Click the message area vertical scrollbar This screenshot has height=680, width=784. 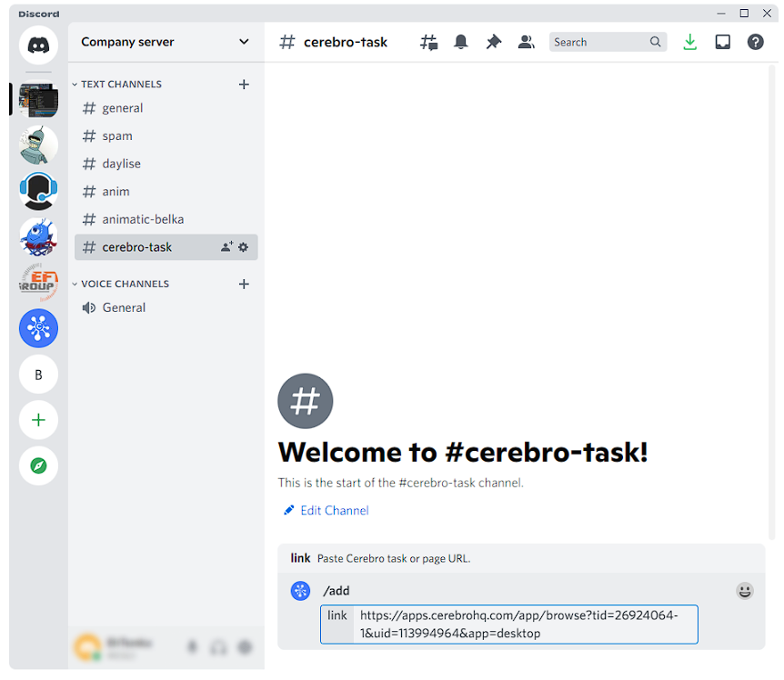773,302
